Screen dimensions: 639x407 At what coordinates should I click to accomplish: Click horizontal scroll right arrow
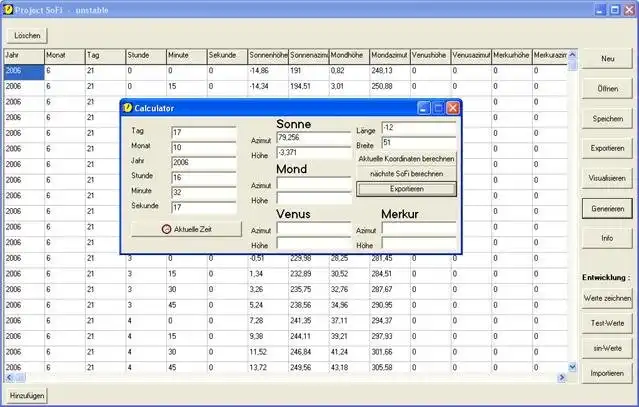pos(562,378)
